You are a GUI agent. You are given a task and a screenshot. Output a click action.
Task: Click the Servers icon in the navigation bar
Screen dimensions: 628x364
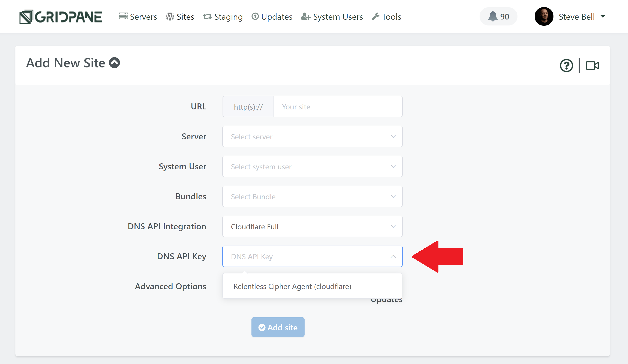(x=123, y=16)
